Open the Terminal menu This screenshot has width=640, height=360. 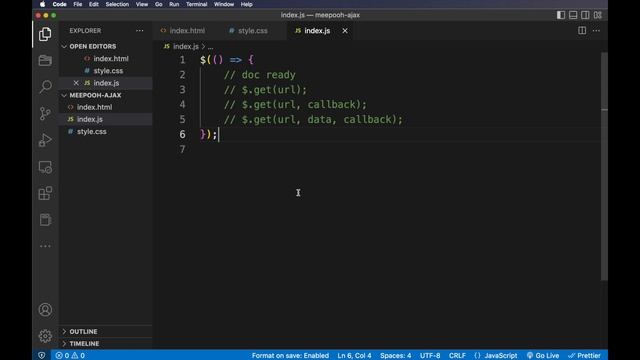click(x=196, y=4)
